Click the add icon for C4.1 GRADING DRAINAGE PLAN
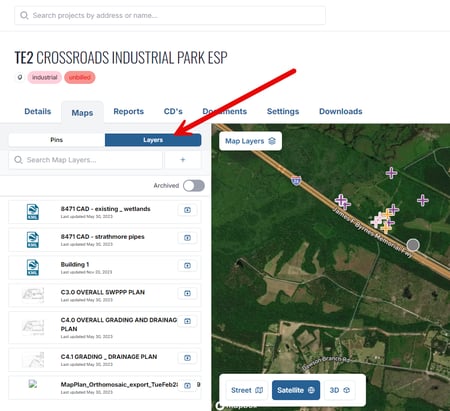450x411 pixels. pyautogui.click(x=187, y=358)
